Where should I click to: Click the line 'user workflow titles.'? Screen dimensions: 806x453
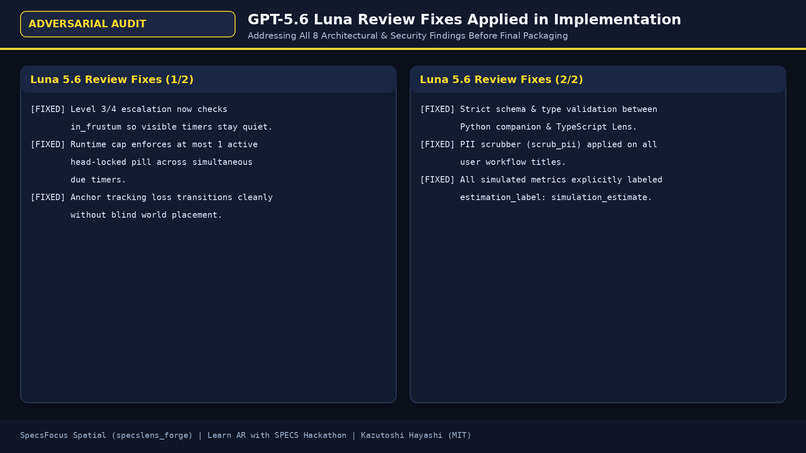tap(512, 162)
